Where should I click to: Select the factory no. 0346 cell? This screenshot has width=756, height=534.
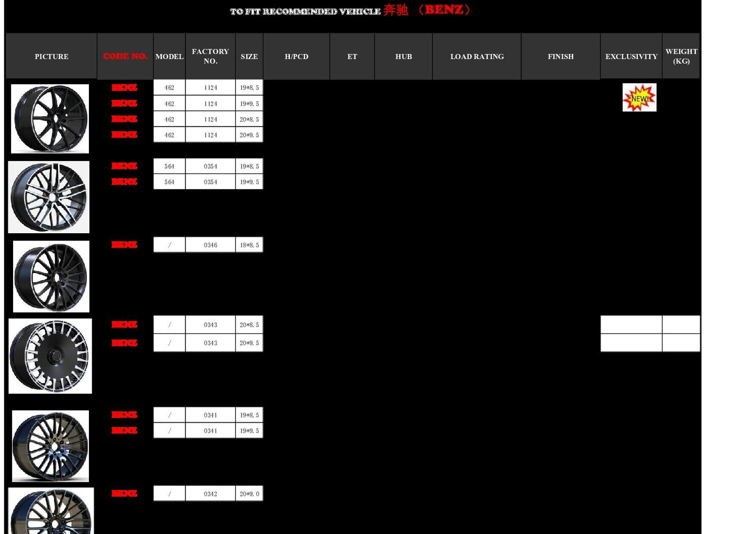(210, 245)
